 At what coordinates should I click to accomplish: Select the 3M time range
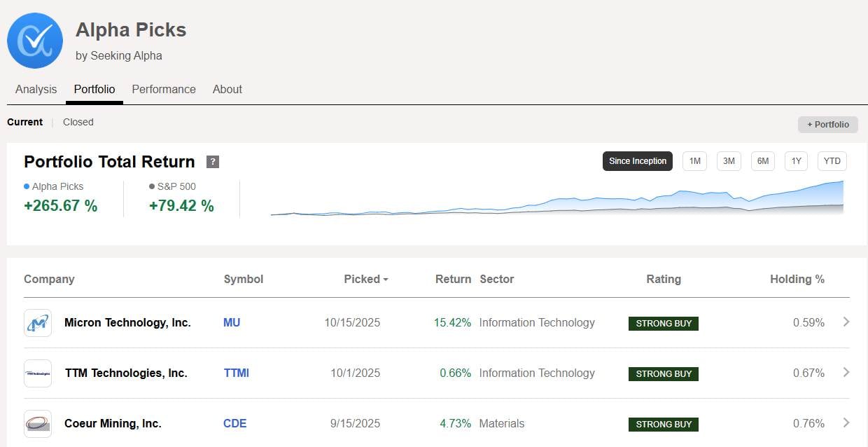coord(729,161)
